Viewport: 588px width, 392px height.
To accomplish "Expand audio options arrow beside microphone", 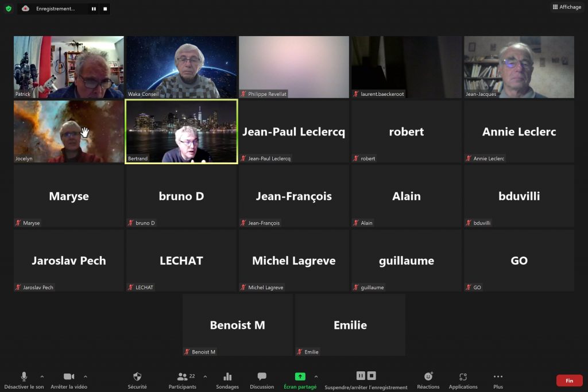I will (x=42, y=377).
